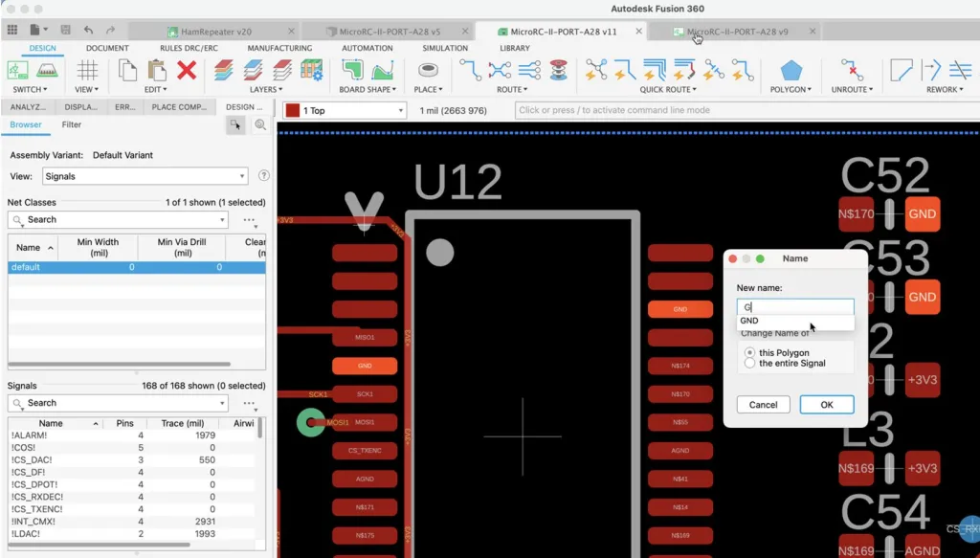Viewport: 980px width, 558px height.
Task: Select the board outline shape tool
Action: click(352, 70)
